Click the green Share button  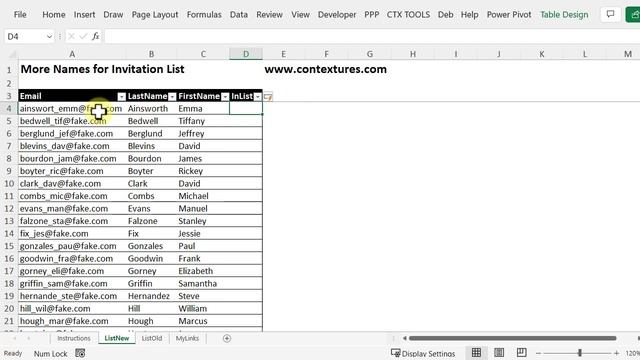point(633,14)
